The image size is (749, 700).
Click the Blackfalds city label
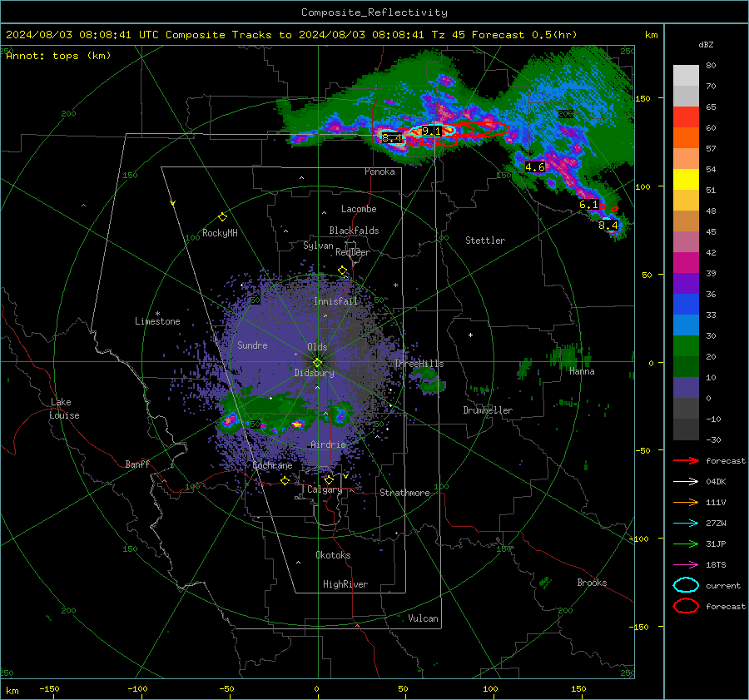click(354, 231)
